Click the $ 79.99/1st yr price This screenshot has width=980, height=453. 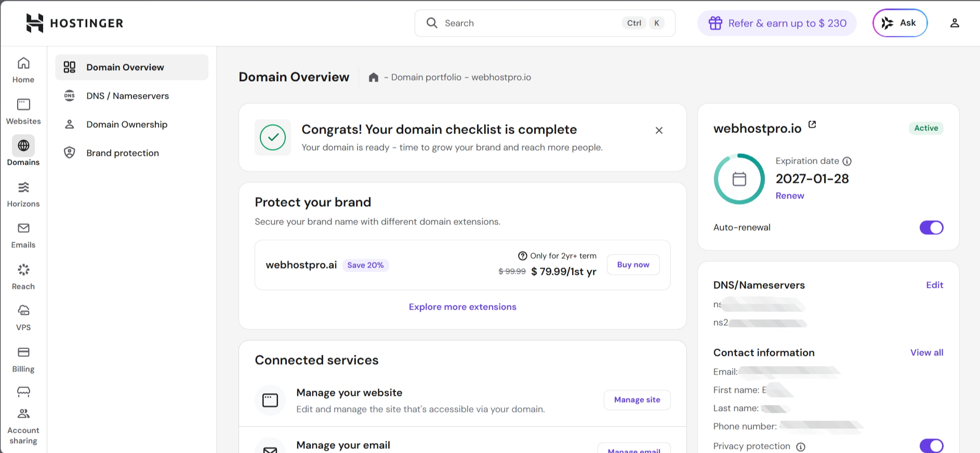tap(564, 272)
